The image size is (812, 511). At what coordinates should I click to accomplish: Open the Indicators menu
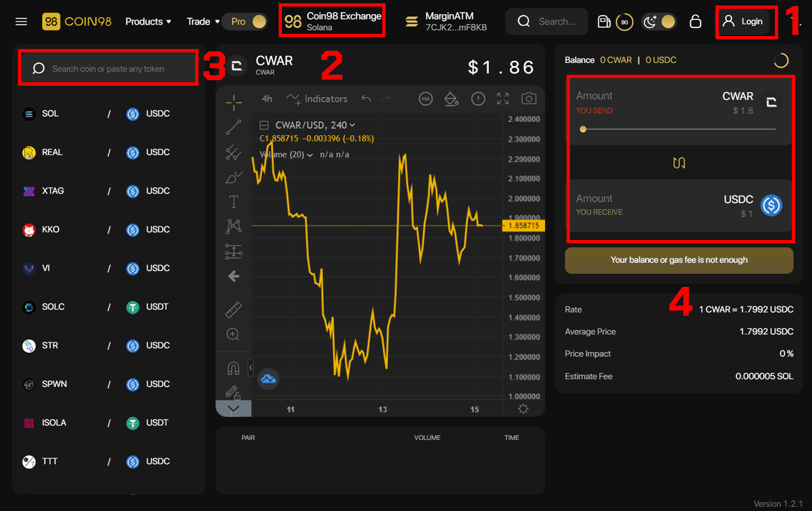click(x=317, y=99)
